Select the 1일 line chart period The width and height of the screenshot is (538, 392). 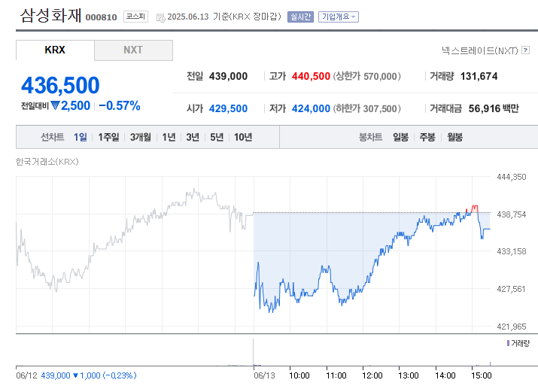pyautogui.click(x=81, y=137)
